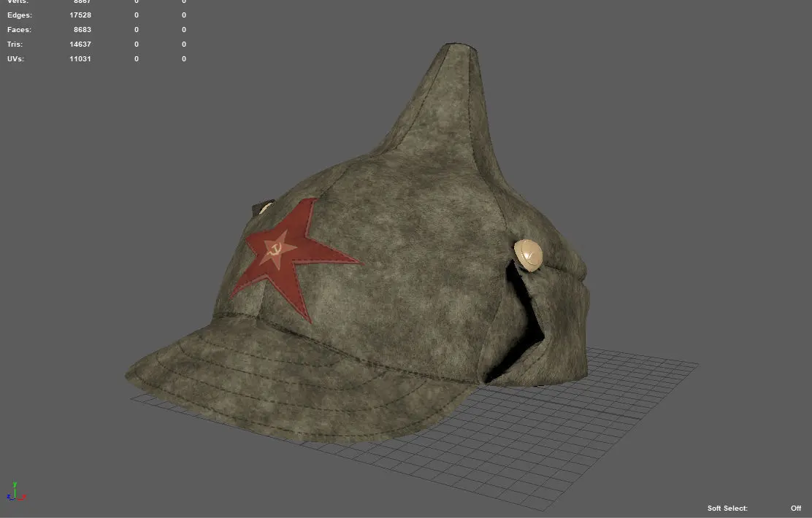Image resolution: width=812 pixels, height=518 pixels.
Task: Click the 'Soft Select:' HUD label
Action: 727,509
